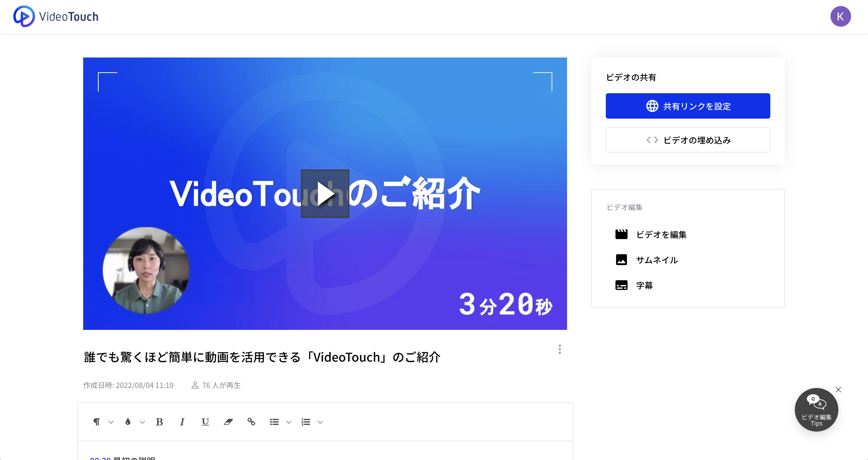Screen dimensions: 868x460
Task: Open the text color dropdown
Action: pos(142,422)
